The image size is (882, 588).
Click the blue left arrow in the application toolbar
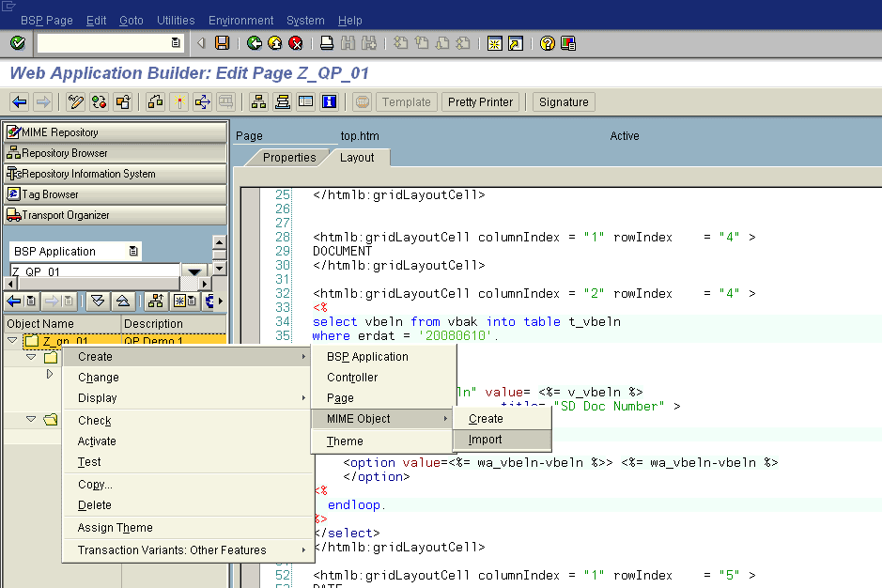pyautogui.click(x=20, y=101)
